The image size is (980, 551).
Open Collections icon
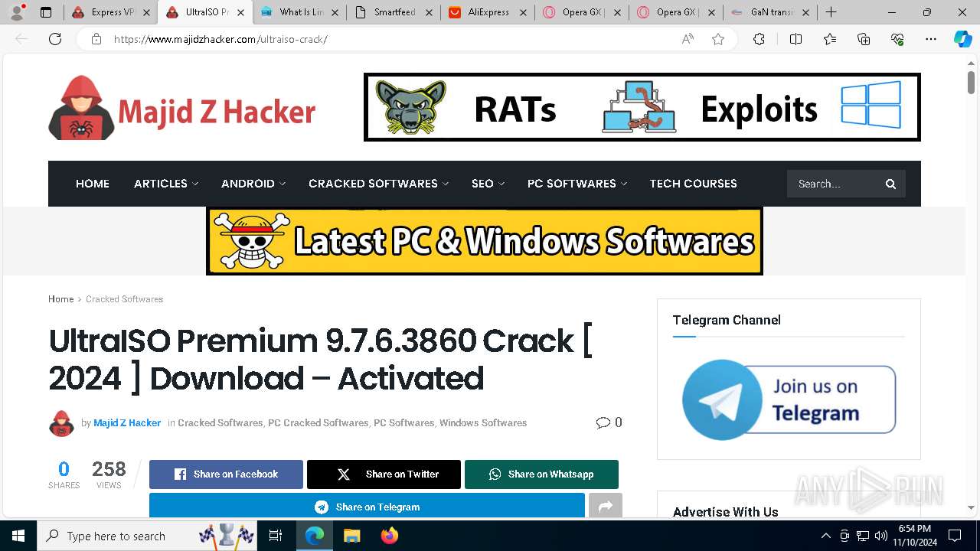click(864, 39)
